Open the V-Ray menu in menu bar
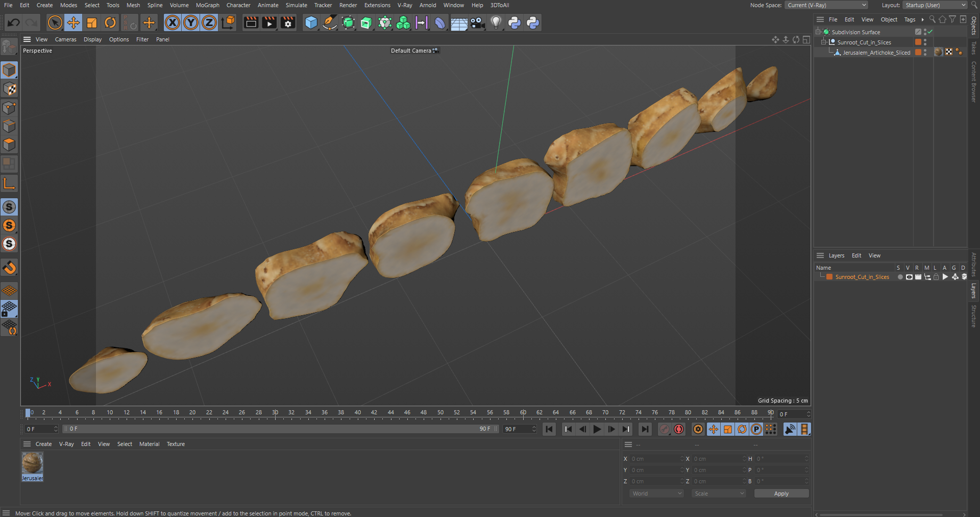This screenshot has height=517, width=980. coord(404,5)
